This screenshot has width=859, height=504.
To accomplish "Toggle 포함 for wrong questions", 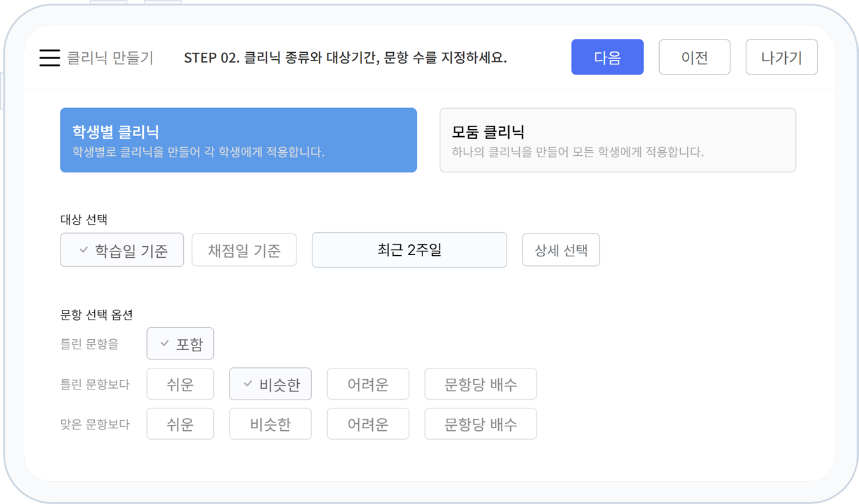I will pyautogui.click(x=180, y=343).
